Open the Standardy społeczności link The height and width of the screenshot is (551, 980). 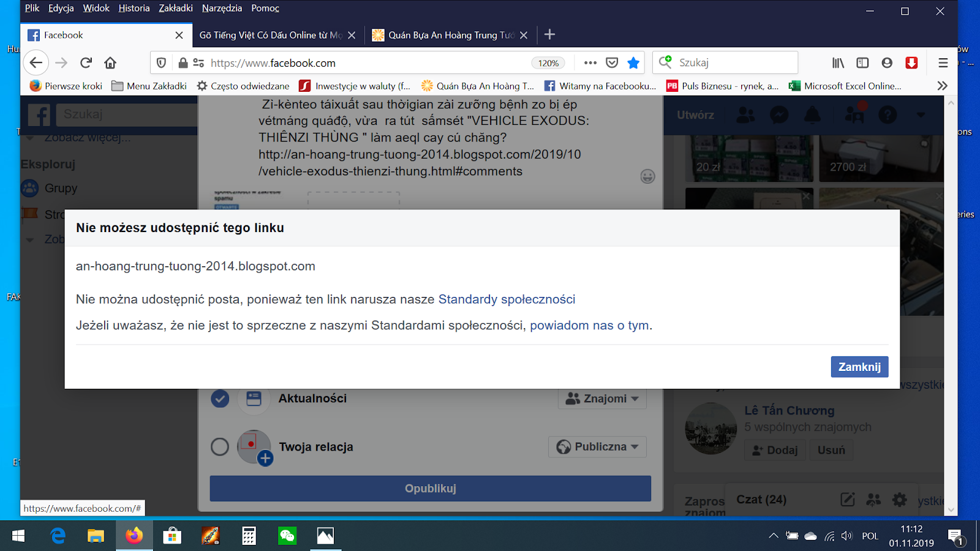(x=507, y=299)
